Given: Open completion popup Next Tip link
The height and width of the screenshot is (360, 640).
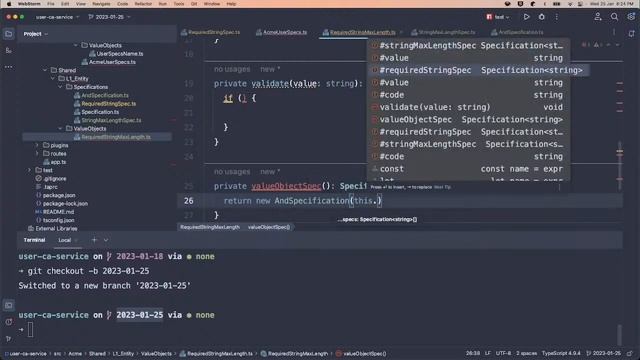Looking at the screenshot, I should [x=442, y=187].
